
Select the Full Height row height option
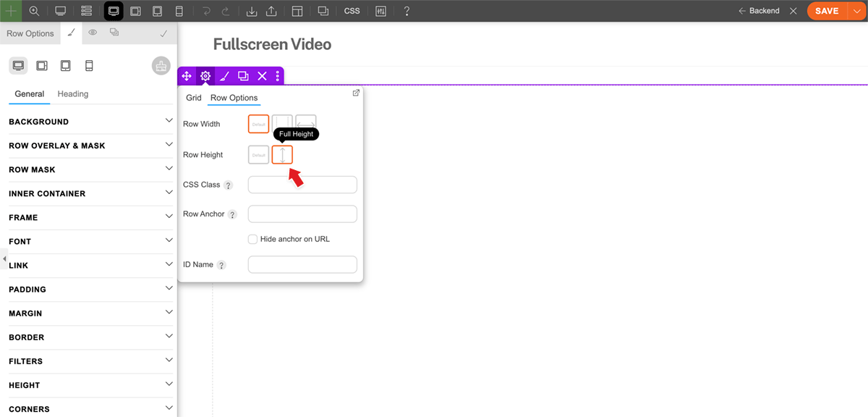click(282, 155)
